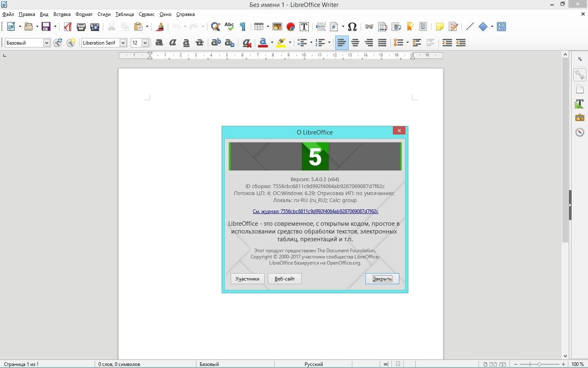Insert Chart icon

point(291,27)
